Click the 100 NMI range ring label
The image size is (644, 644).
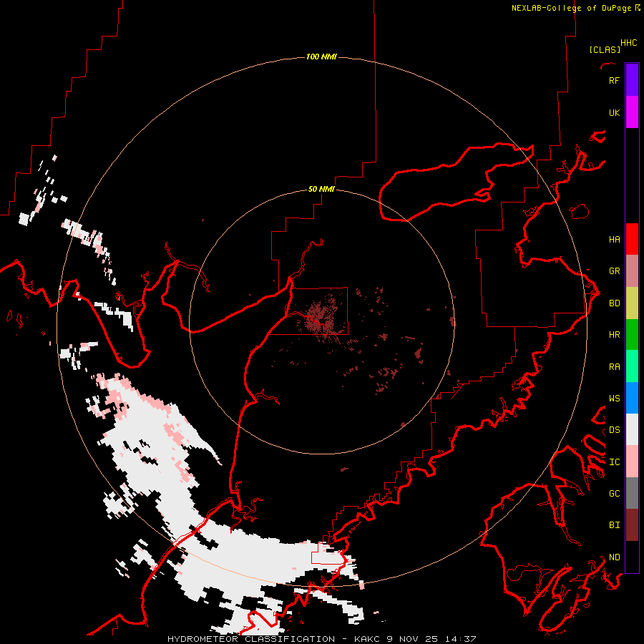point(321,57)
